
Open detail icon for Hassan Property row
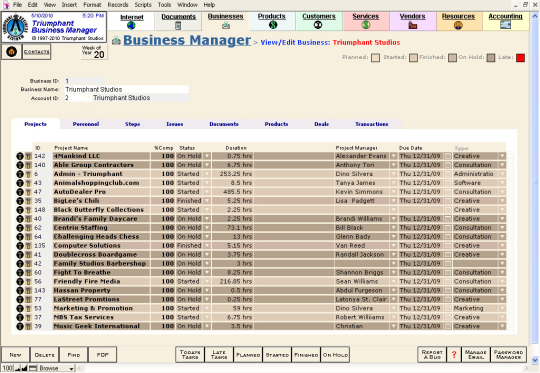pyautogui.click(x=20, y=290)
